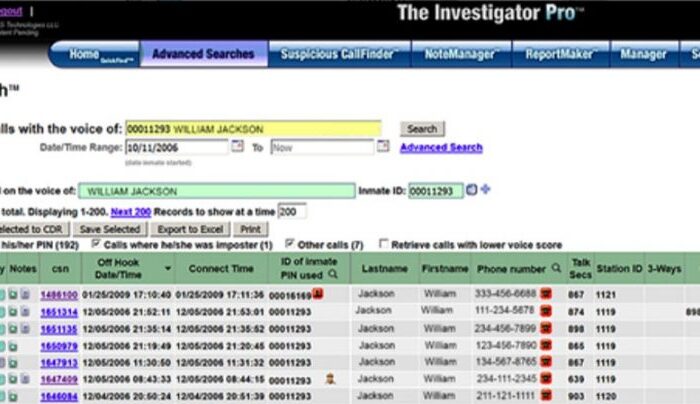Click the Print button
This screenshot has height=404, width=700.
pyautogui.click(x=250, y=229)
